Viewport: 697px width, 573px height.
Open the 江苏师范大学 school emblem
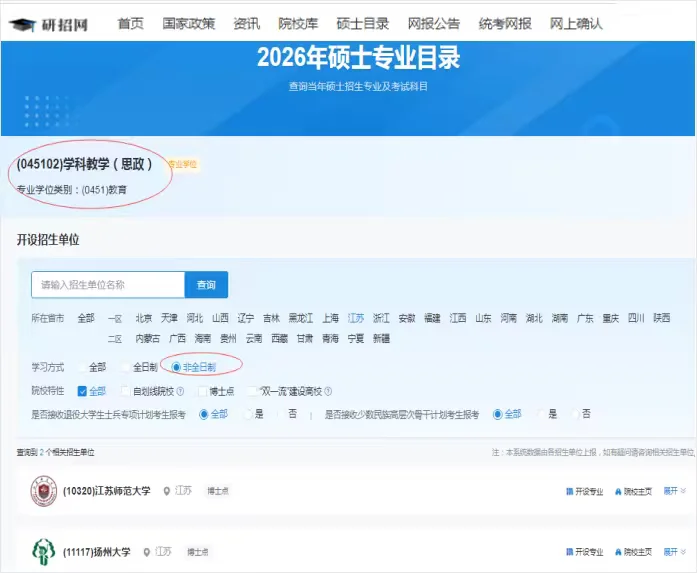pos(44,491)
